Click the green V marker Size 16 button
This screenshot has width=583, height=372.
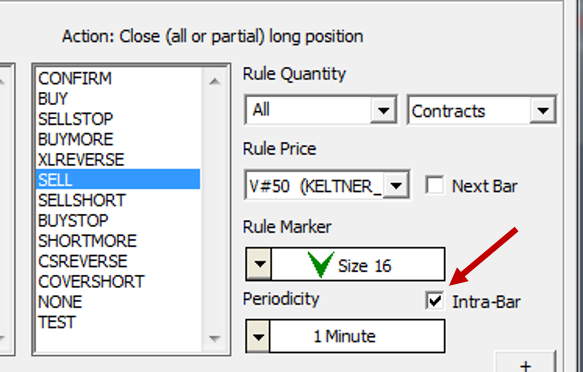(x=358, y=264)
